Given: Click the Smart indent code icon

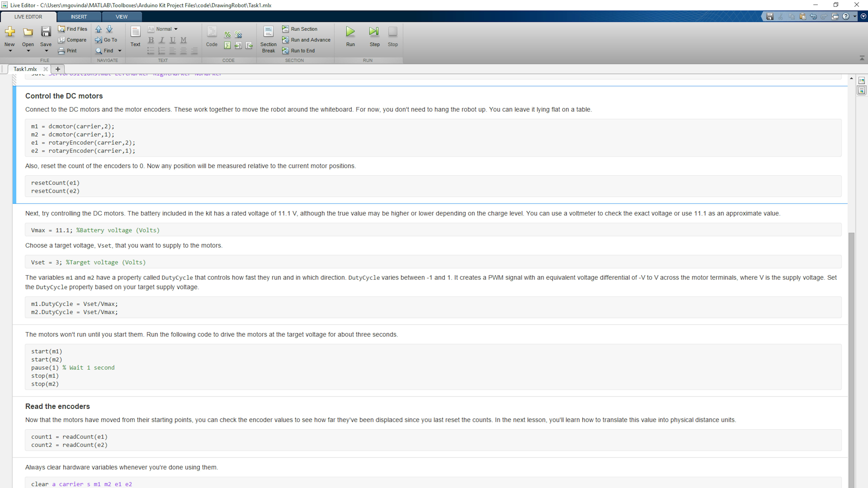Looking at the screenshot, I should click(227, 45).
